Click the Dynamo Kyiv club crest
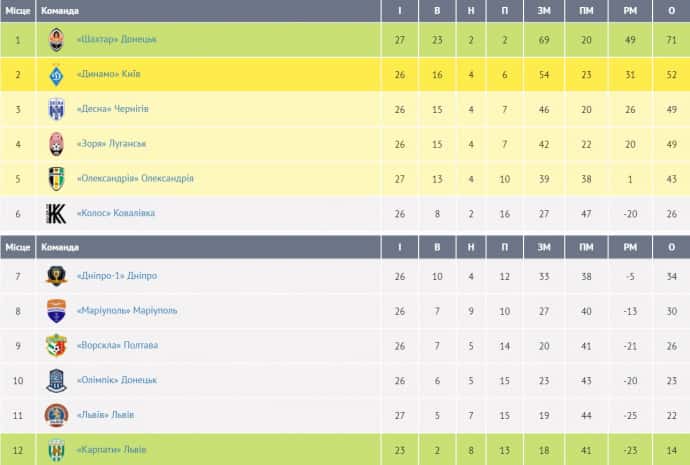690x465 pixels. [x=57, y=74]
